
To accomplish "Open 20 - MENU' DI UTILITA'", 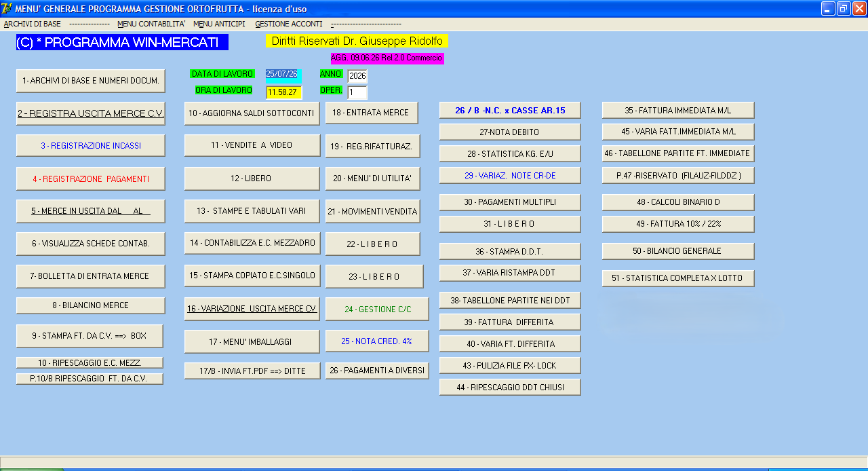I will (373, 178).
